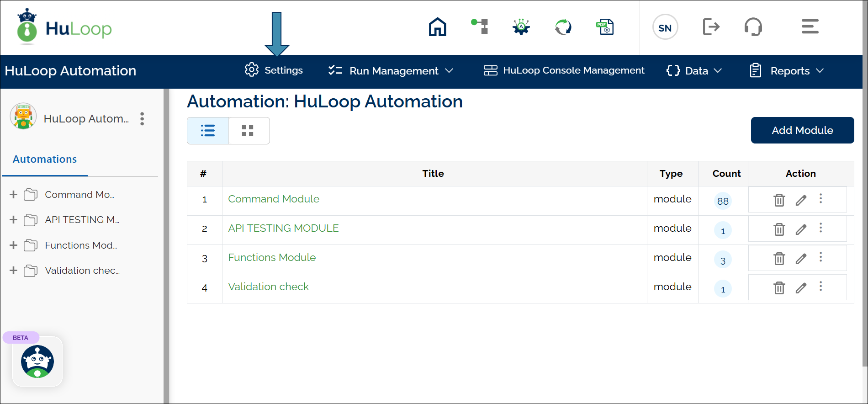Delete the Command Module row
868x404 pixels.
pyautogui.click(x=779, y=200)
